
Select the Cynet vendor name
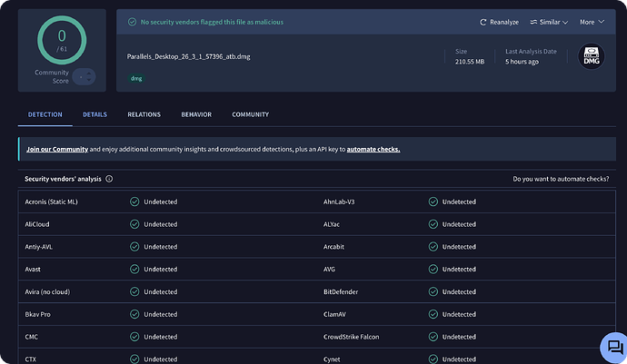pos(332,359)
